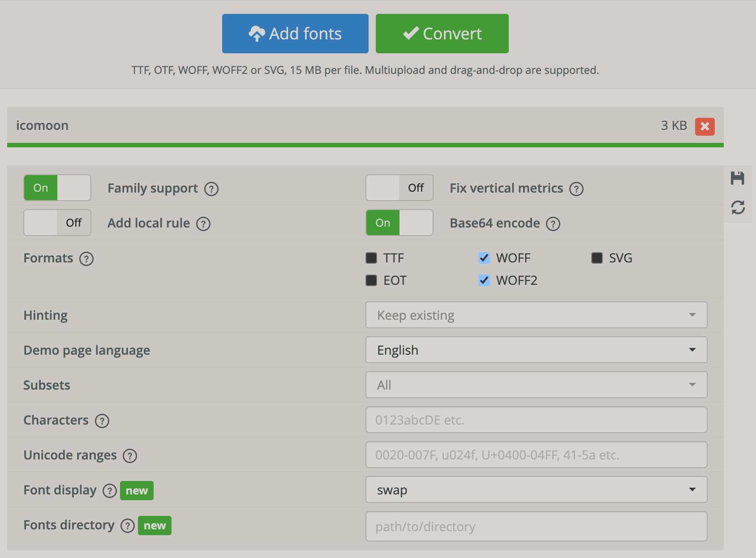Open the Family support help icon
Screen dimensions: 756x558
coord(211,189)
